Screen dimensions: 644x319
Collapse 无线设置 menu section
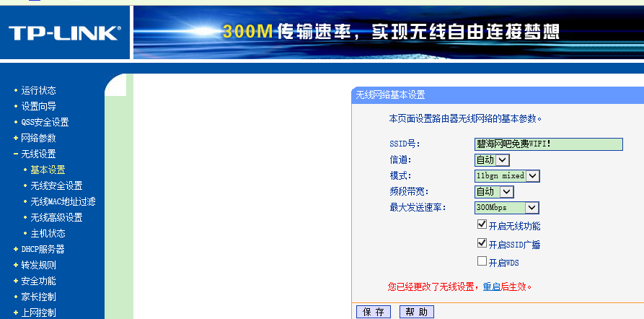pyautogui.click(x=38, y=154)
